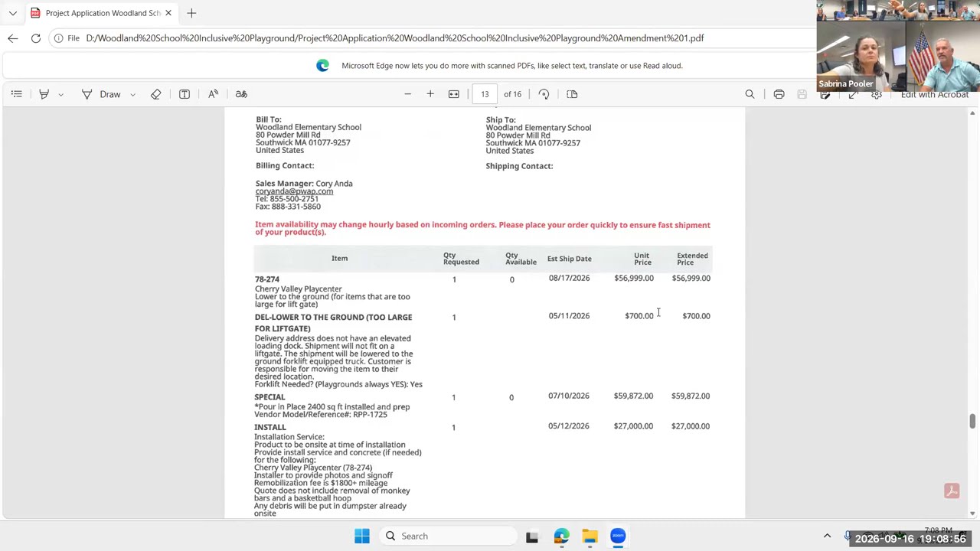Open a new browser tab
The width and height of the screenshot is (980, 551).
191,13
